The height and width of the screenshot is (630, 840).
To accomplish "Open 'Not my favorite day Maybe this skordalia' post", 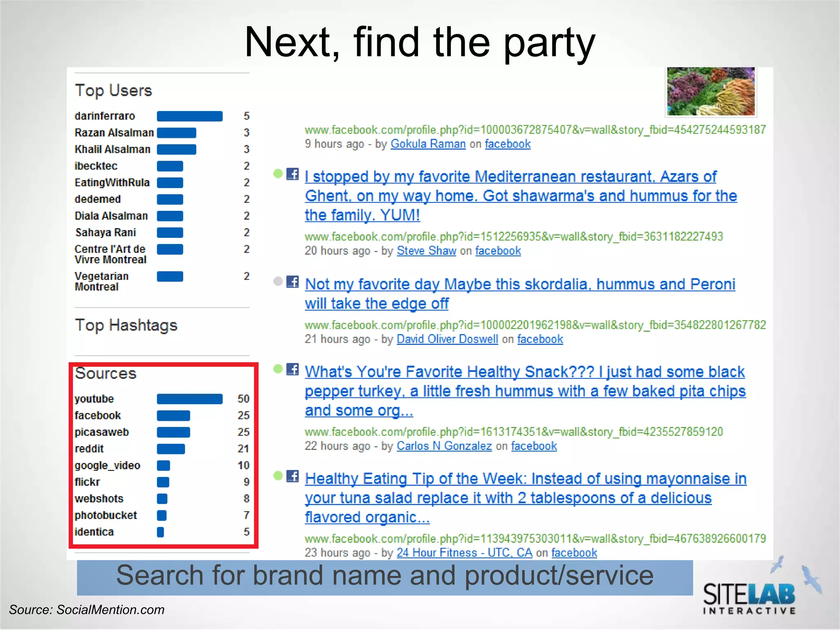I will coord(520,294).
